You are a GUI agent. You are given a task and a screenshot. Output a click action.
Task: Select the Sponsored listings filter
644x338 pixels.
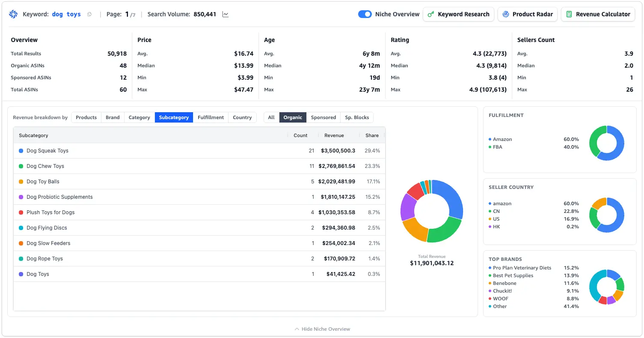coord(323,117)
